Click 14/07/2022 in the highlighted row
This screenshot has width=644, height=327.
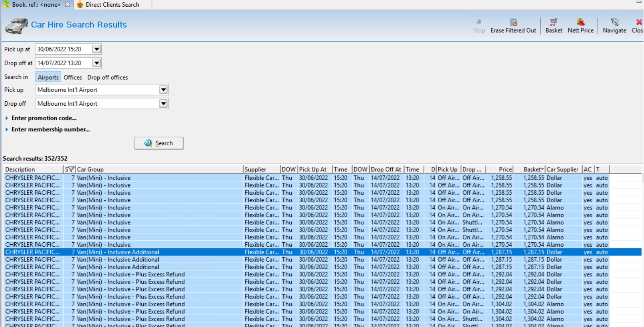[385, 252]
